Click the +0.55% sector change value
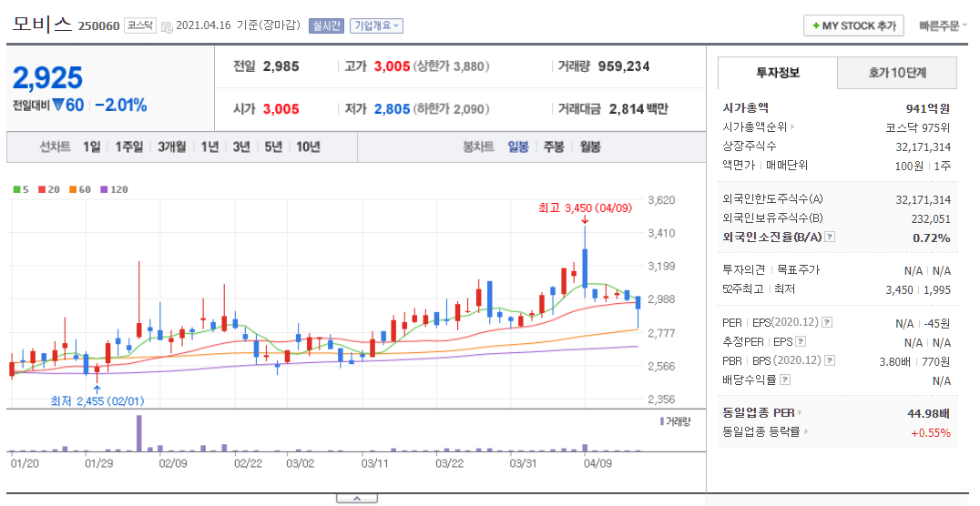Viewport: 980px width, 506px height. (931, 432)
